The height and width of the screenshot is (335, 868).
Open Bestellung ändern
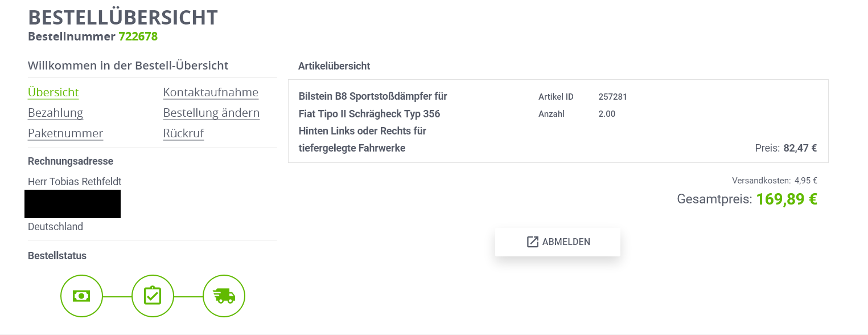tap(211, 113)
